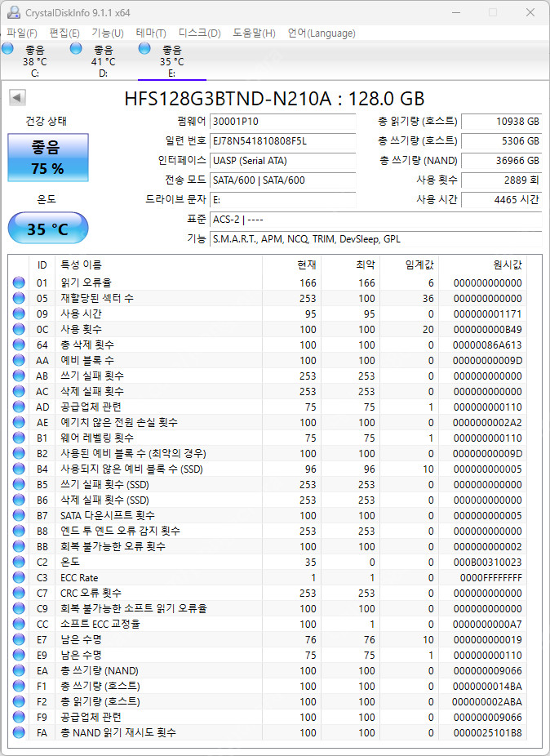Click total NAND writes value 36966 GB
This screenshot has height=756, width=550.
point(501,161)
